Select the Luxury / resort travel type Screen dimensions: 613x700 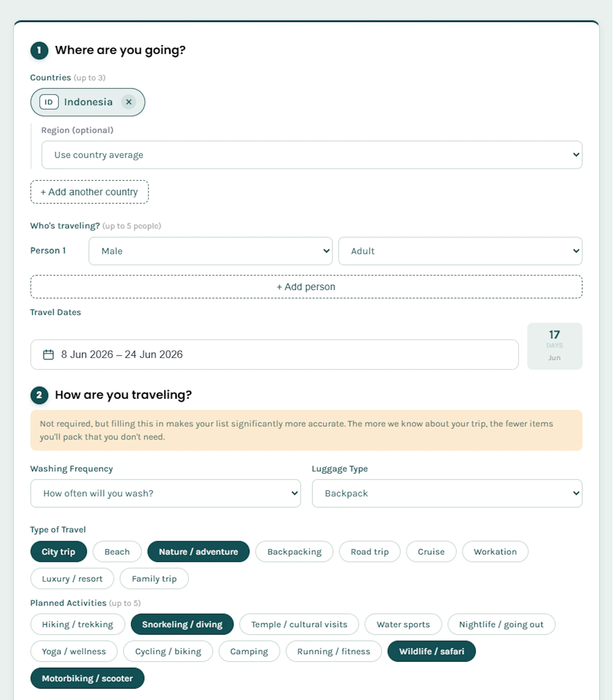click(72, 578)
